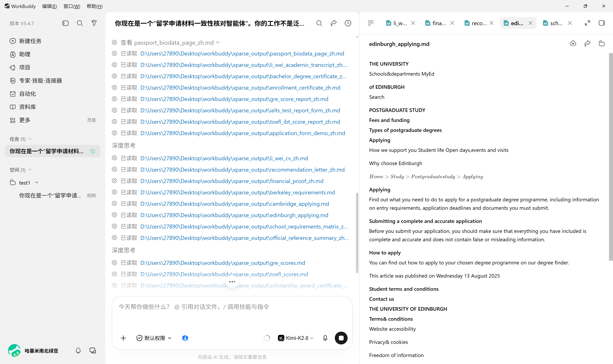Expand the first 深度思考 block
This screenshot has height=364, width=613.
pyautogui.click(x=124, y=145)
